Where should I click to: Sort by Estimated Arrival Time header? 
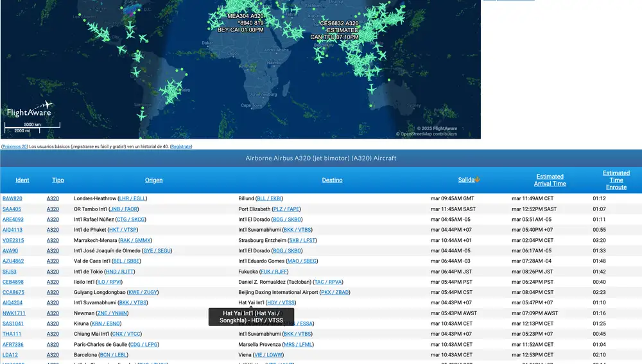tap(550, 180)
